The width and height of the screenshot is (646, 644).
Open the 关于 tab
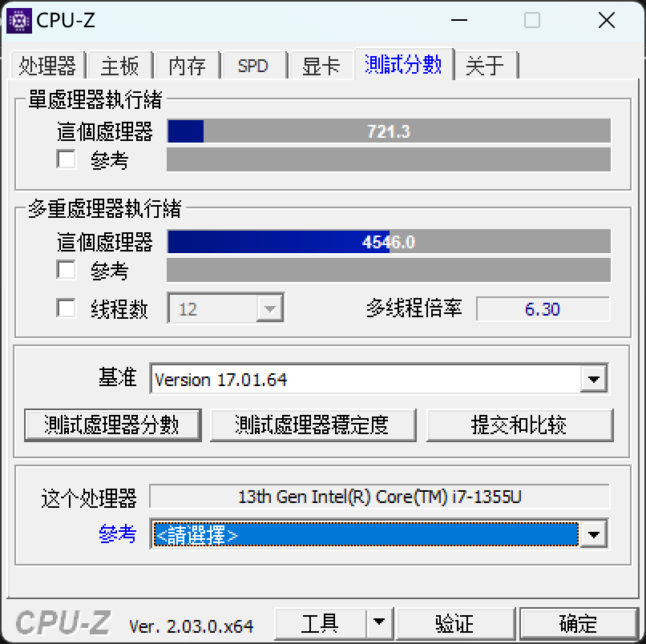pos(485,65)
